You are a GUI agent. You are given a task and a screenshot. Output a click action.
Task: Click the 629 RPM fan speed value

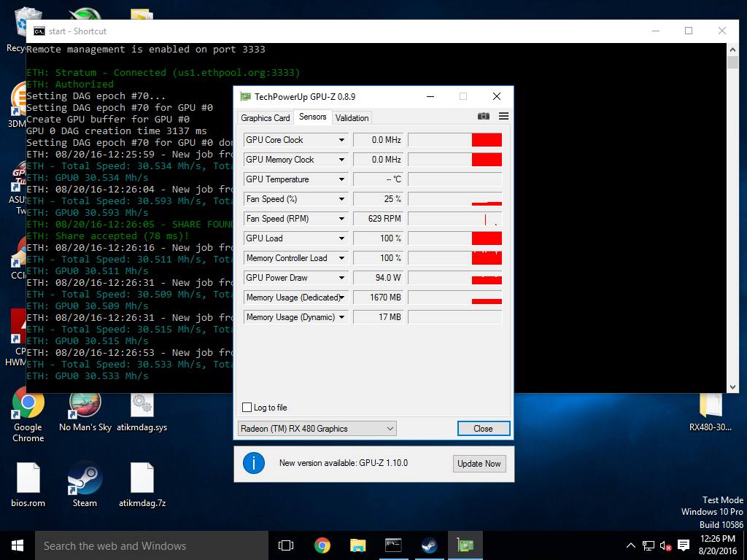tap(379, 219)
